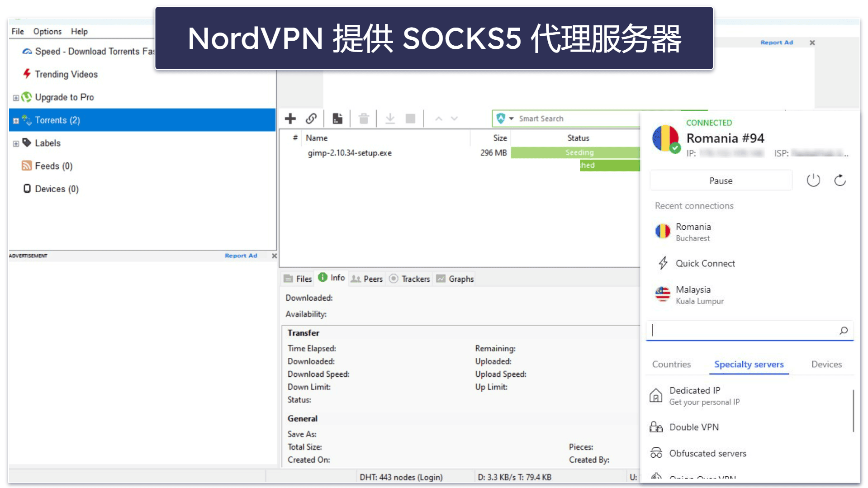The image size is (868, 488).
Task: Switch to the Files tab
Action: coord(298,279)
